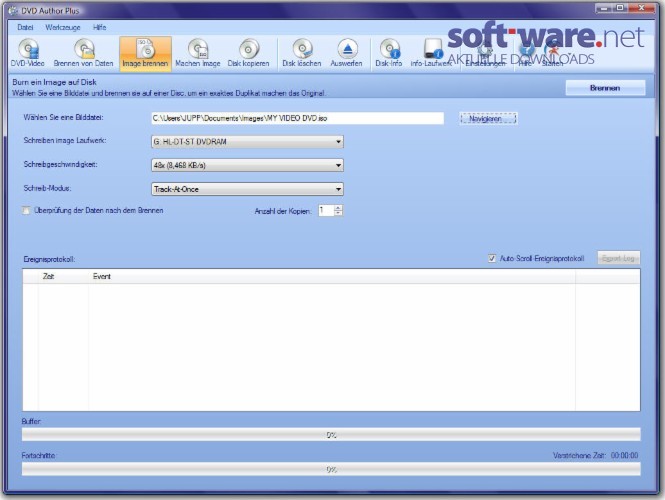Viewport: 665px width, 500px height.
Task: Open the Schreib-Modus Track-At-Once dropdown
Action: point(247,189)
